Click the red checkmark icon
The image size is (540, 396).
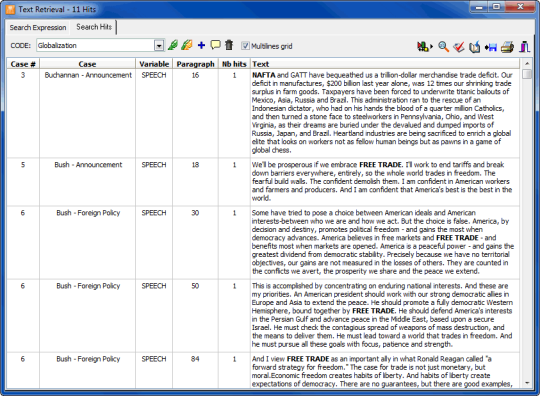pos(459,46)
